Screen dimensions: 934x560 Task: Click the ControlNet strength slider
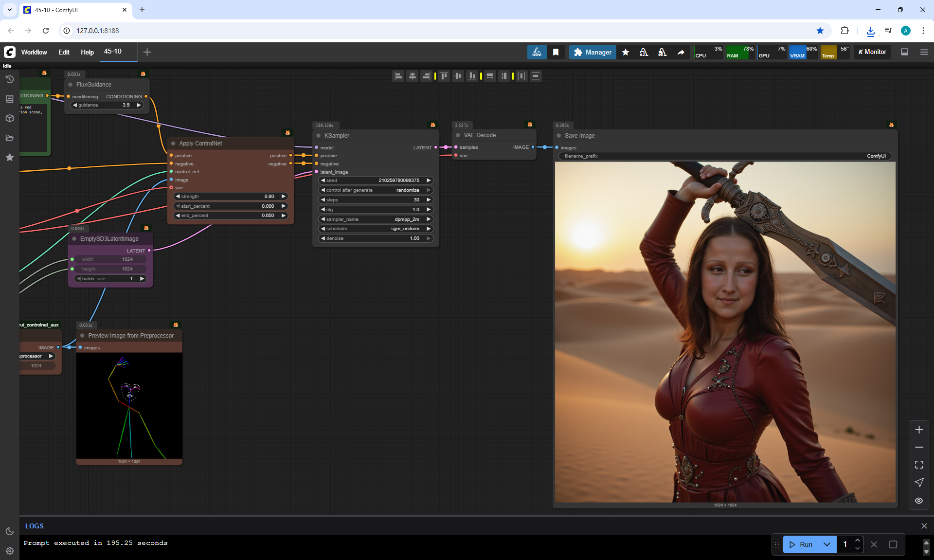click(230, 197)
